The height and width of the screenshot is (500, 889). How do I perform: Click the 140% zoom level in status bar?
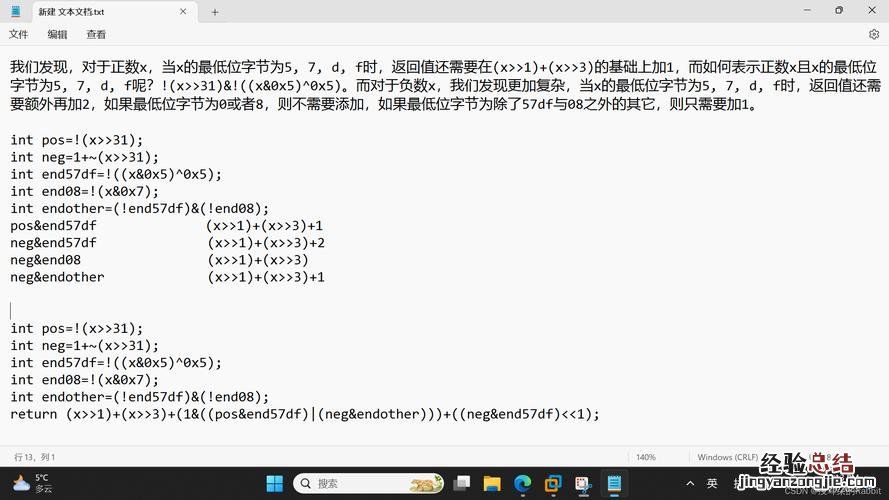tap(646, 457)
